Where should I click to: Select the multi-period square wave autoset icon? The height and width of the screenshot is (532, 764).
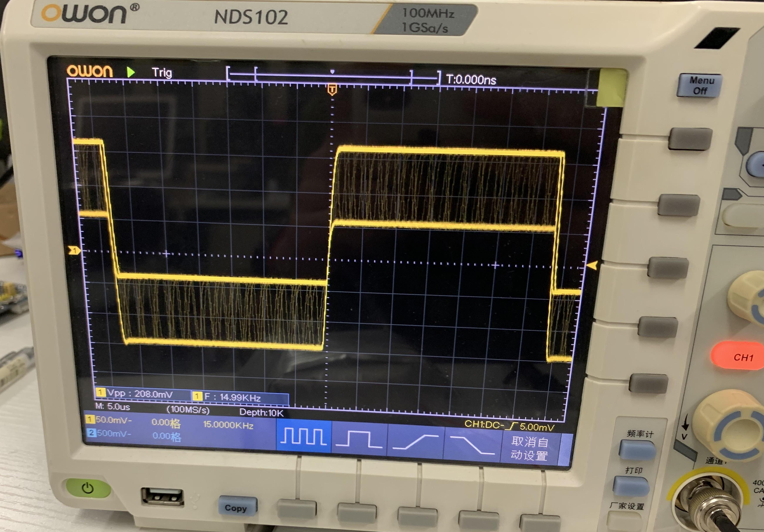(x=304, y=436)
